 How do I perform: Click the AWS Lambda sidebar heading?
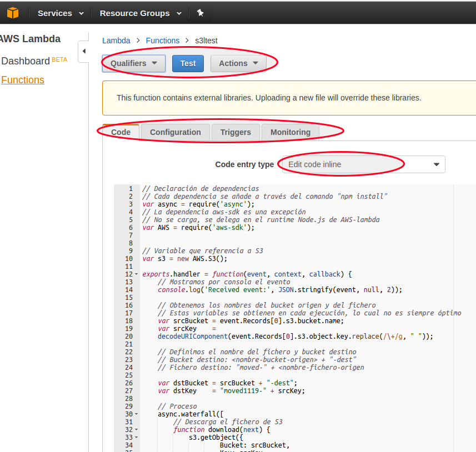tap(30, 39)
